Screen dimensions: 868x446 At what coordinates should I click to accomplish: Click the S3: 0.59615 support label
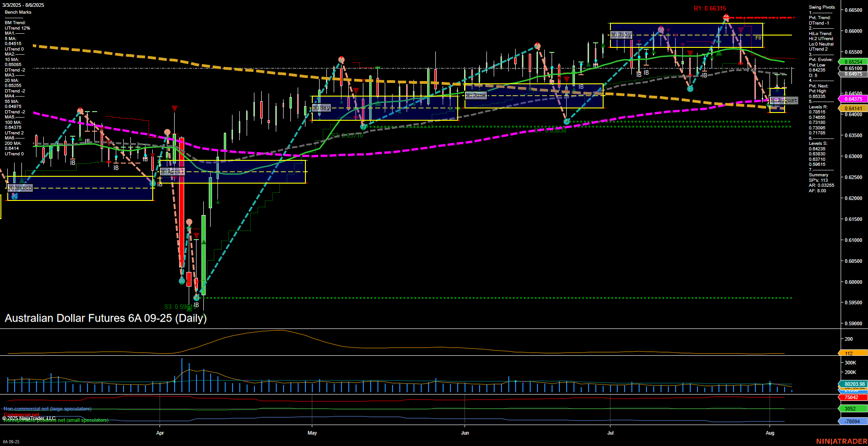(180, 306)
